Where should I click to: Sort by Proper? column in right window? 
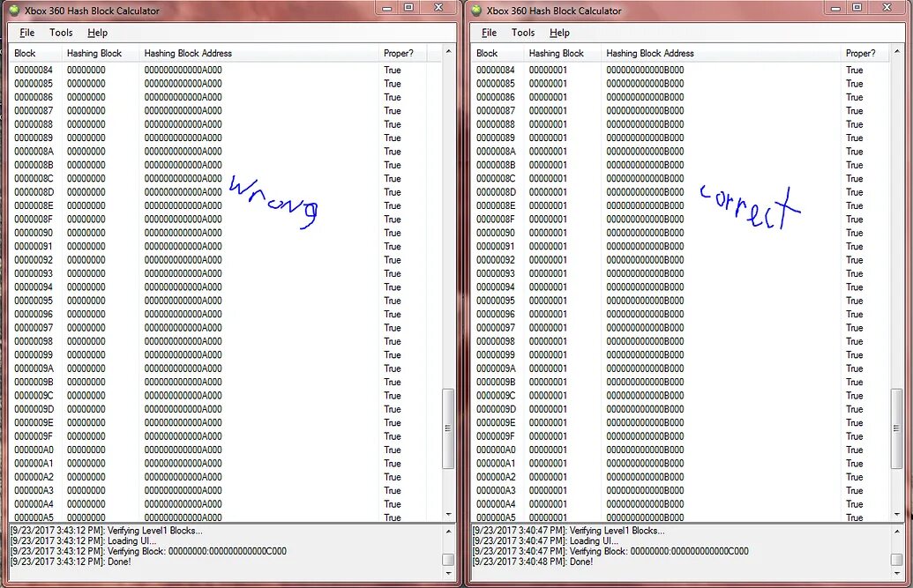coord(864,53)
